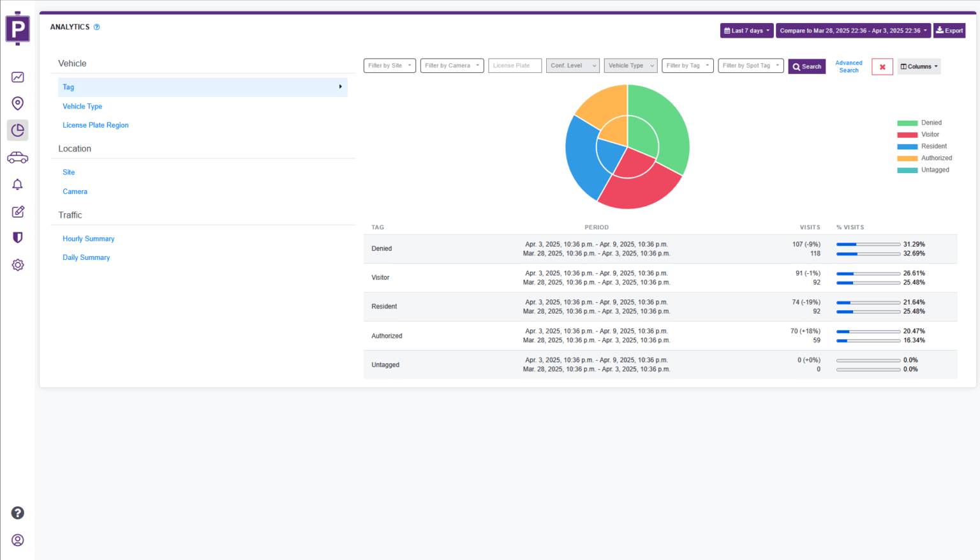Open the Filter by Spot Tag dropdown
This screenshot has height=560, width=980.
(751, 66)
